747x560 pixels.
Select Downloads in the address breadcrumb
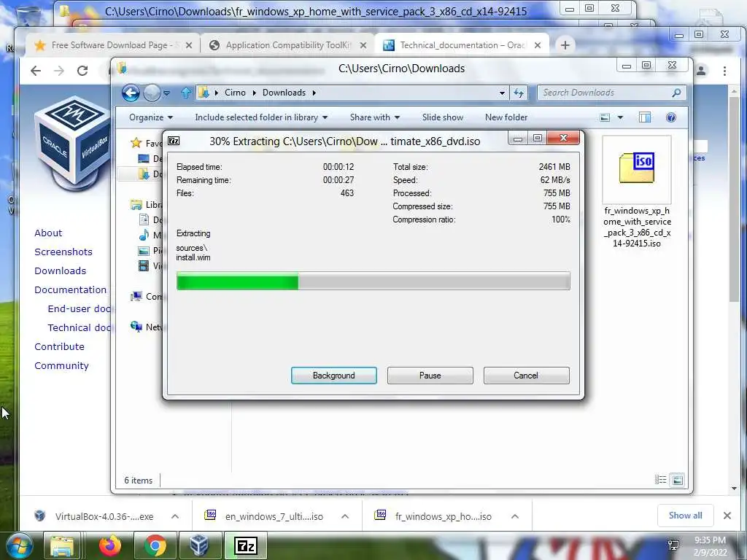(284, 93)
